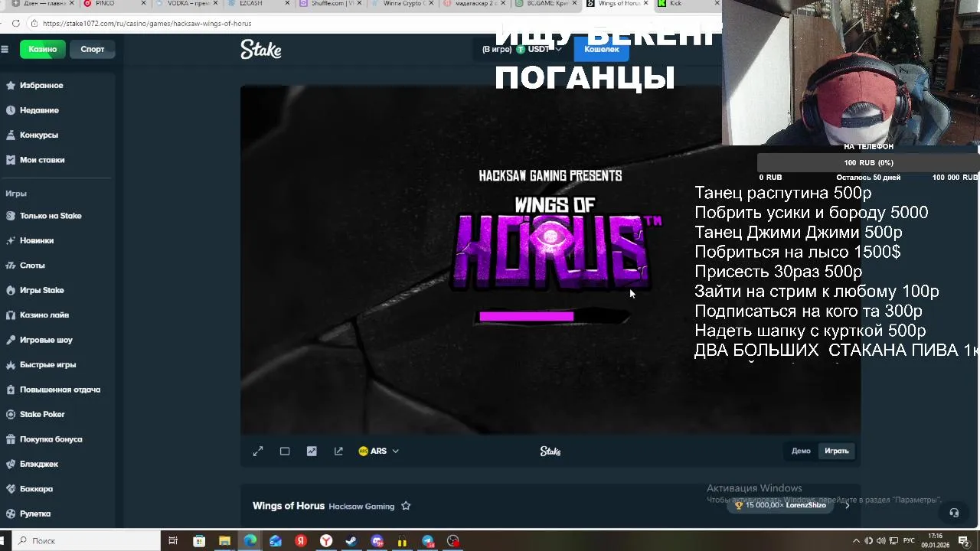The width and height of the screenshot is (980, 551).
Task: Switch game to Играть mode
Action: coord(836,451)
